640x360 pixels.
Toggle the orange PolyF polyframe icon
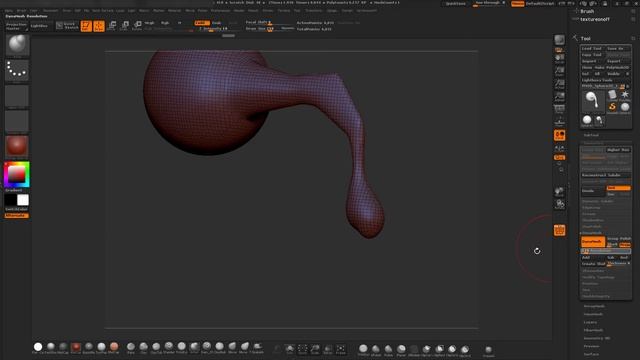click(559, 230)
